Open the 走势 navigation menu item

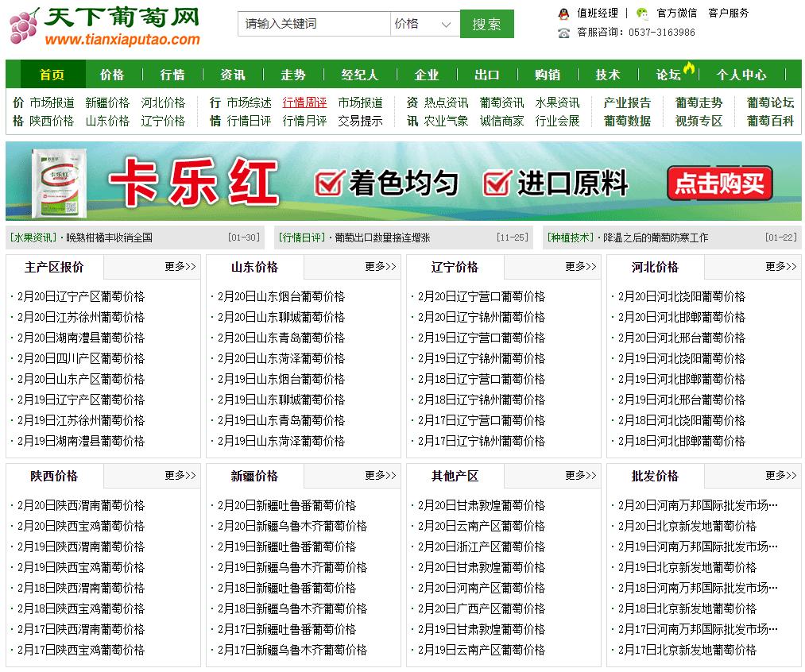coord(293,75)
